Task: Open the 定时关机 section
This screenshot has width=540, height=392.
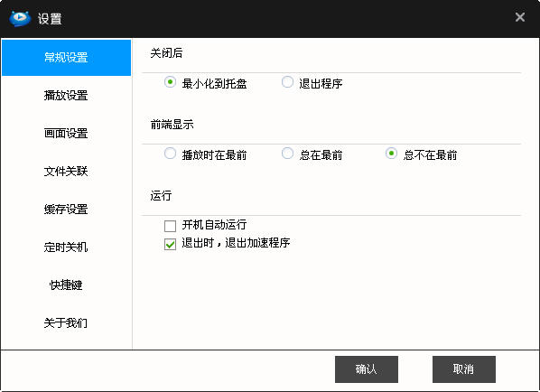Action: [x=66, y=247]
